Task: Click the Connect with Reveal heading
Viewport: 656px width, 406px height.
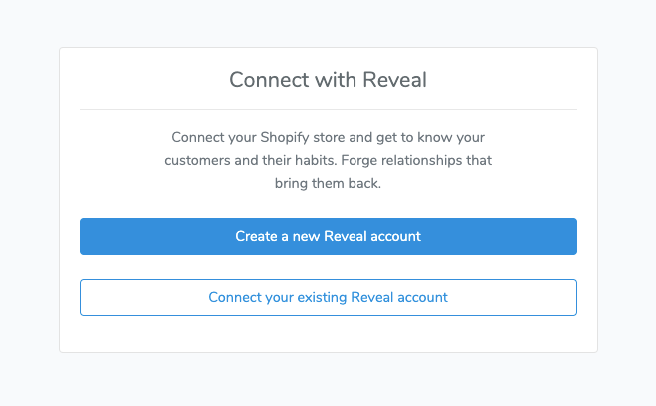Action: click(328, 80)
